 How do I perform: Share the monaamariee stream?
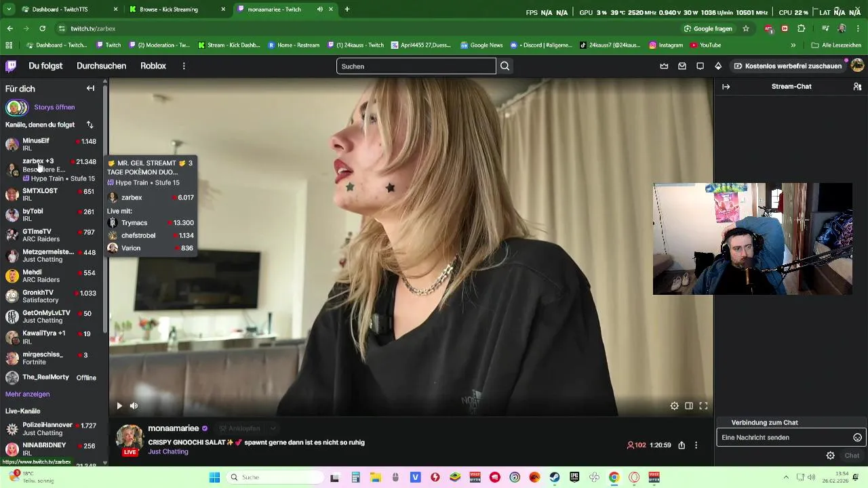tap(682, 445)
